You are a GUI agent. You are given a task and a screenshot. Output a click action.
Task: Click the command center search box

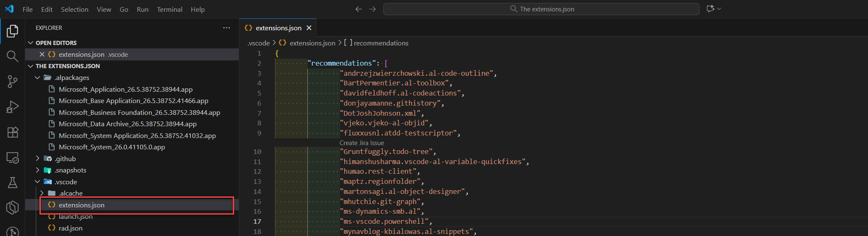(541, 9)
